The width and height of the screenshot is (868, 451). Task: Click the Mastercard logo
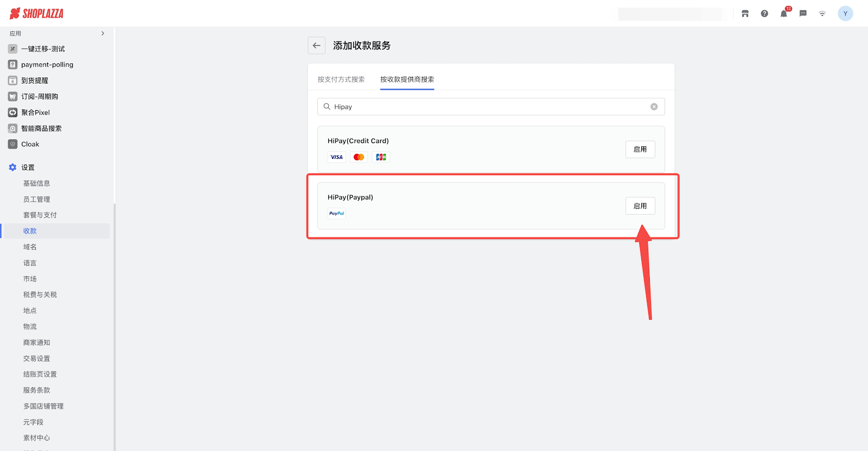(359, 157)
